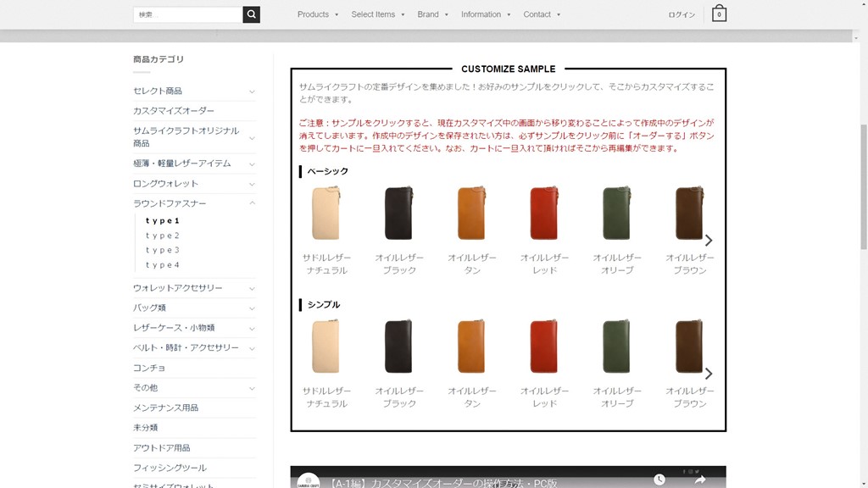Image resolution: width=868 pixels, height=488 pixels.
Task: Expand the バッグ類 category
Action: [252, 308]
